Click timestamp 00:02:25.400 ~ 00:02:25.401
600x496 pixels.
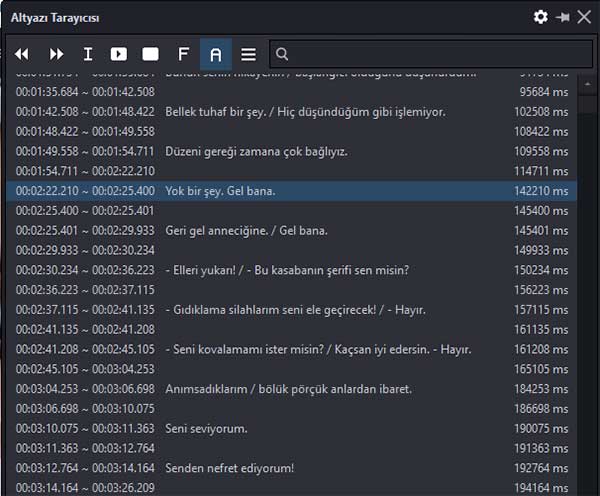tap(85, 211)
